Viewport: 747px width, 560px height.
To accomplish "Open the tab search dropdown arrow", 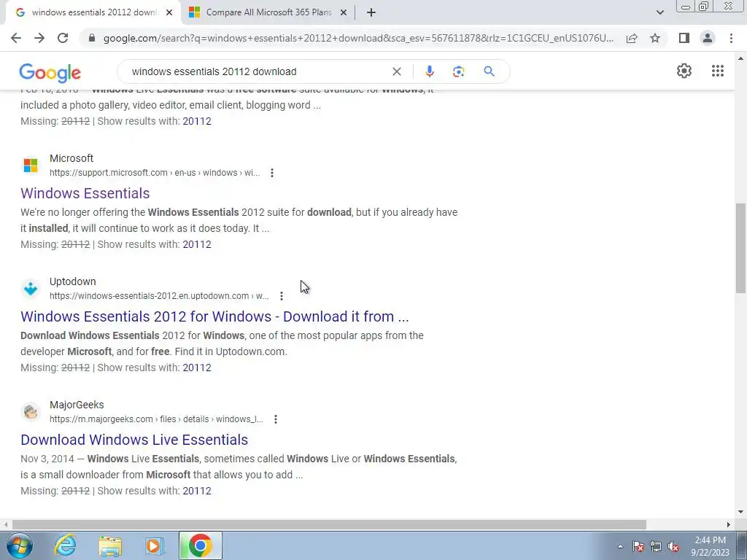I will pyautogui.click(x=659, y=12).
